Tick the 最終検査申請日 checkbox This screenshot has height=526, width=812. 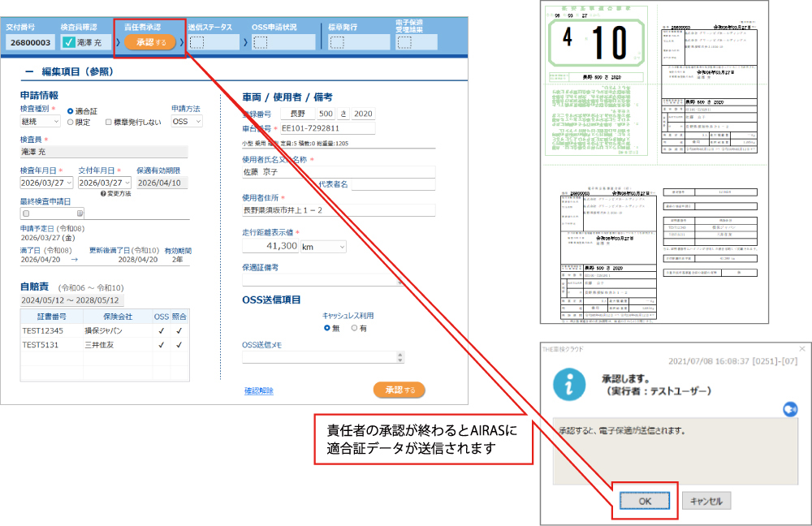25,213
